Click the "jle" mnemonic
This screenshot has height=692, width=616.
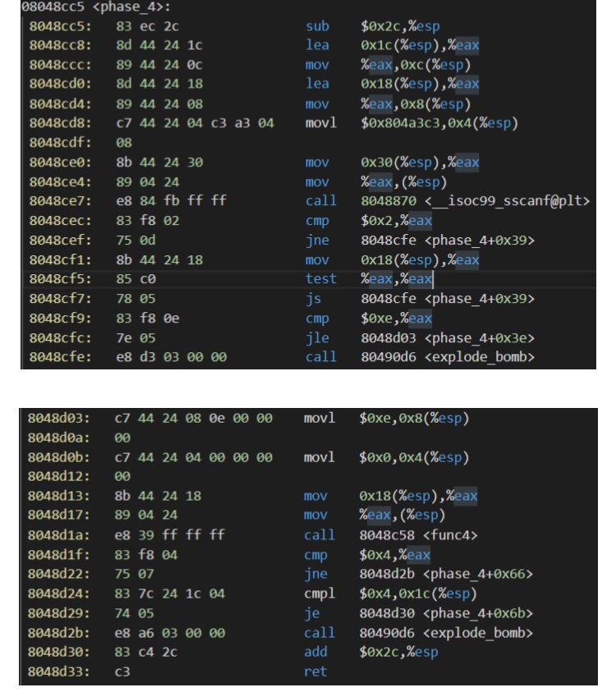[317, 338]
